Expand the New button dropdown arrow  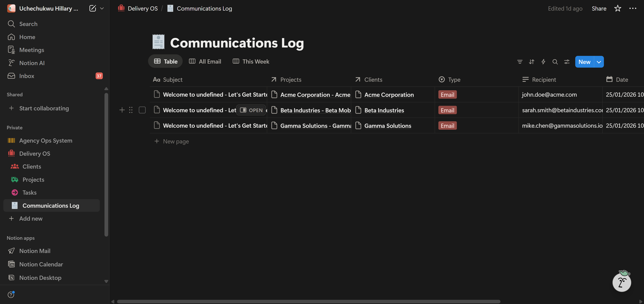coord(599,62)
